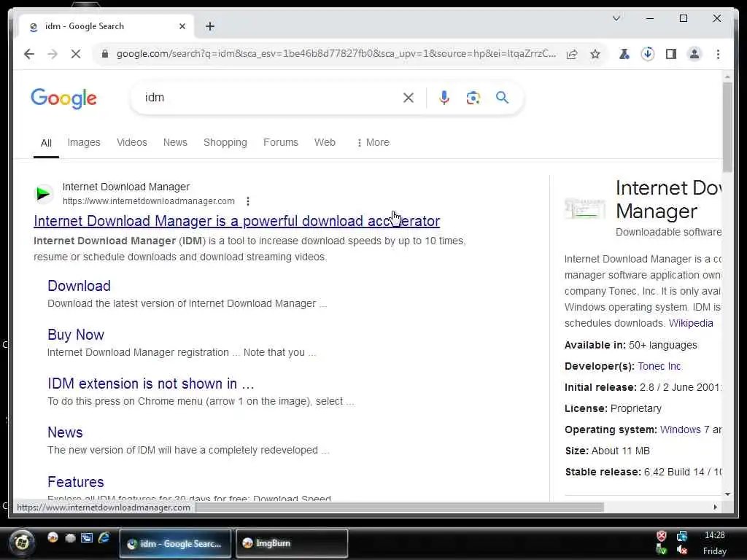Open the Windows Start orb

tap(21, 542)
